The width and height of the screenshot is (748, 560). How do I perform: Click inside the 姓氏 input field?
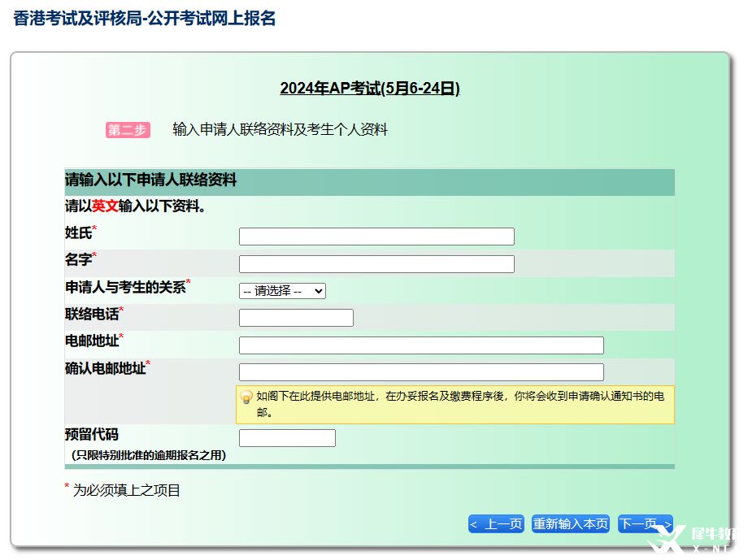point(376,236)
